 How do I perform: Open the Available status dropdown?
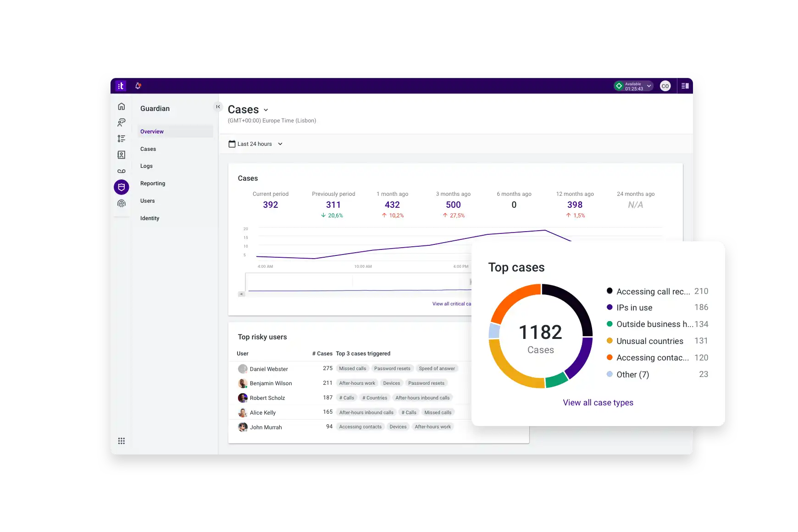[633, 86]
